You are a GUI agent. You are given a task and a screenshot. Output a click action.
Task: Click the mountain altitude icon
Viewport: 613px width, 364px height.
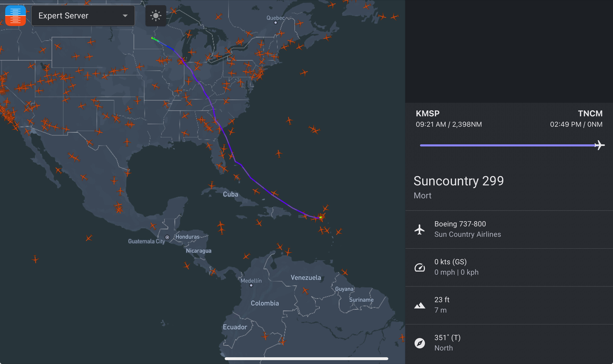(x=419, y=305)
